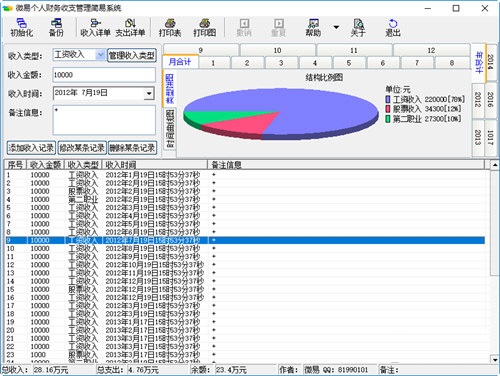The height and width of the screenshot is (376, 500).
Task: Select the 2014 year tab
Action: pos(491,62)
